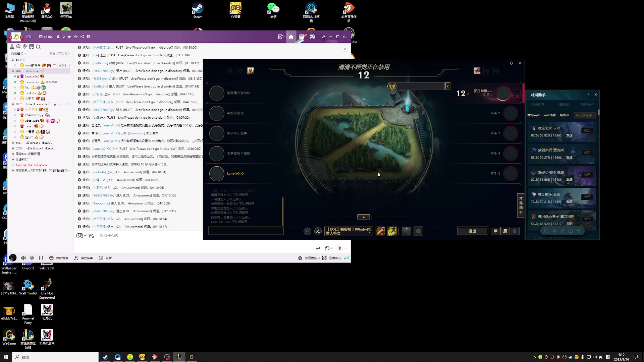Click 发送 for 寒冰射手 艾希

coord(569,202)
